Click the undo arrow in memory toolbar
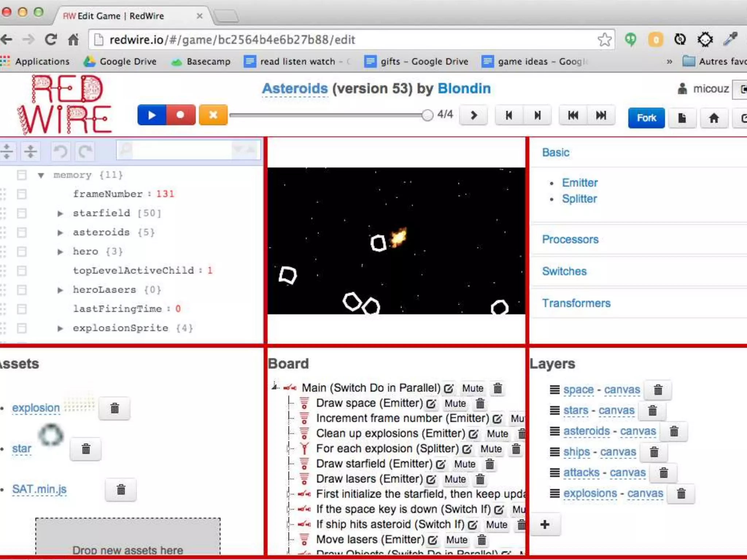The width and height of the screenshot is (747, 560). coord(61,151)
